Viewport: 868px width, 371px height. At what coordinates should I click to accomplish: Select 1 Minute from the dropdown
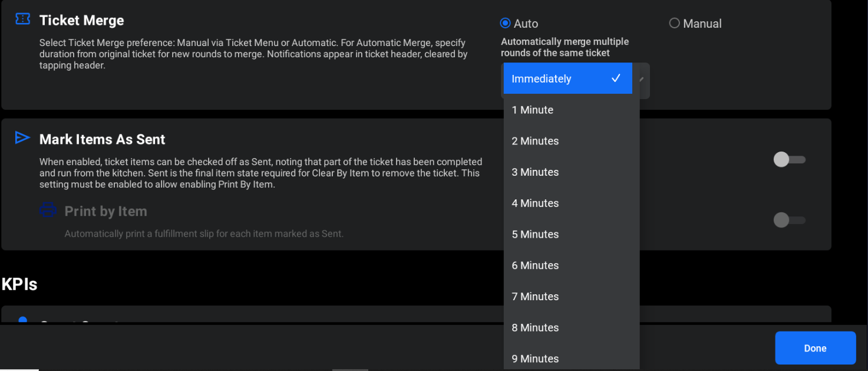coord(533,110)
